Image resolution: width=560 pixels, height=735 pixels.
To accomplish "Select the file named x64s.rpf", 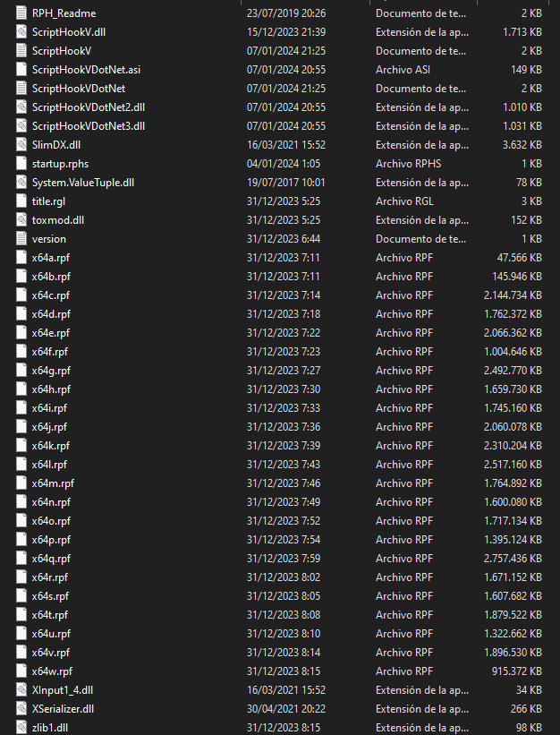I will click(50, 595).
